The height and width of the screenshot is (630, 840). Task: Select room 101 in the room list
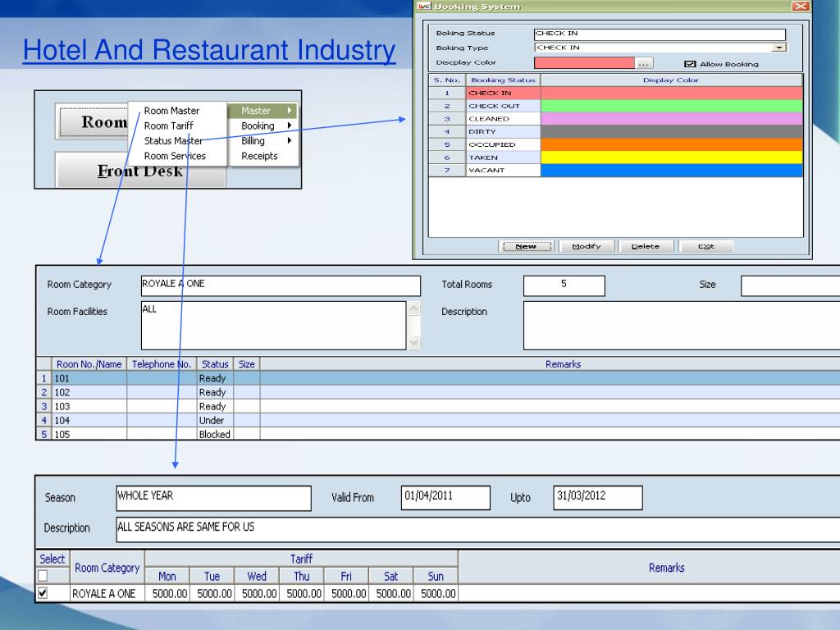point(438,378)
